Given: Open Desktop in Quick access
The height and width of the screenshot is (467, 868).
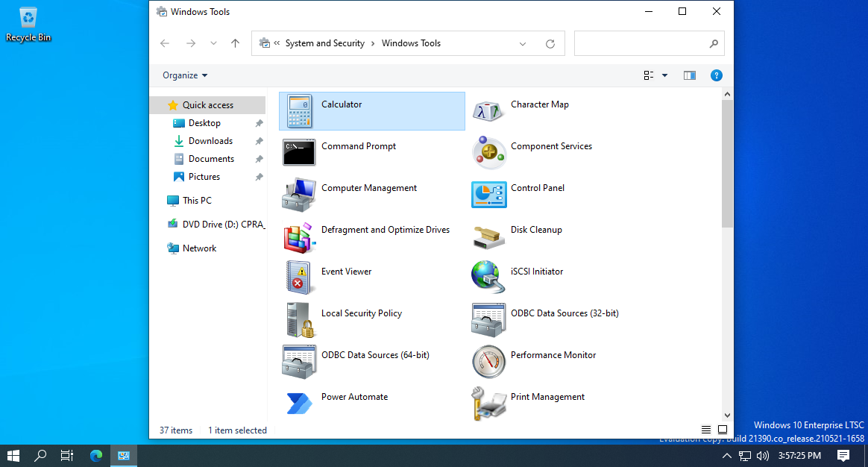Looking at the screenshot, I should click(x=204, y=123).
